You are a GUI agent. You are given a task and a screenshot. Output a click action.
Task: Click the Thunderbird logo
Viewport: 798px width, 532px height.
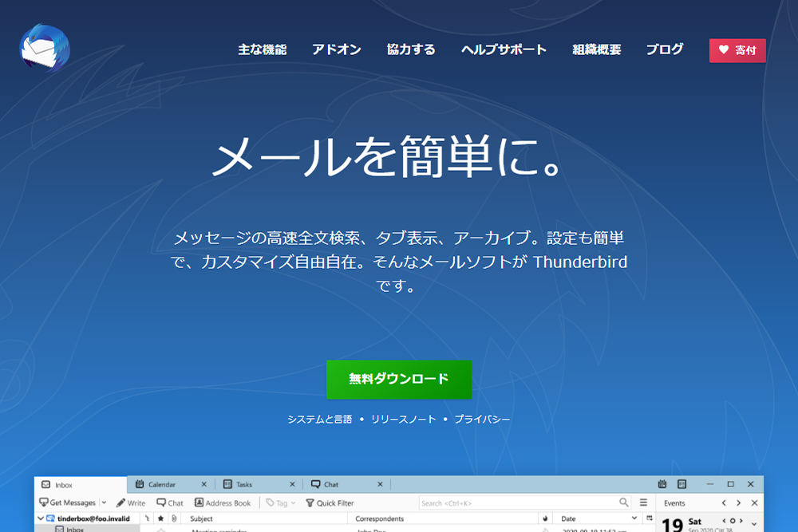(45, 49)
